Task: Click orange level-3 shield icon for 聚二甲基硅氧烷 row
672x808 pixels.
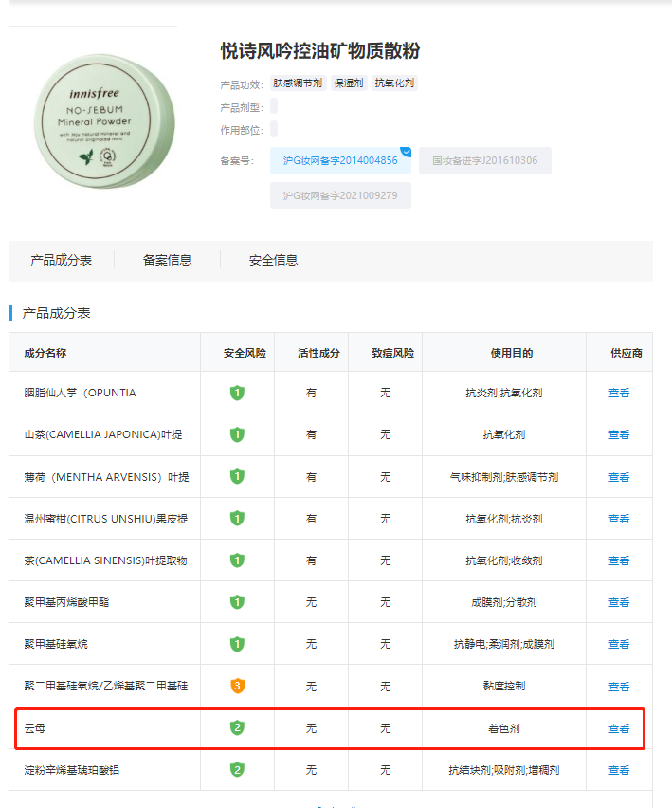Action: (x=237, y=686)
